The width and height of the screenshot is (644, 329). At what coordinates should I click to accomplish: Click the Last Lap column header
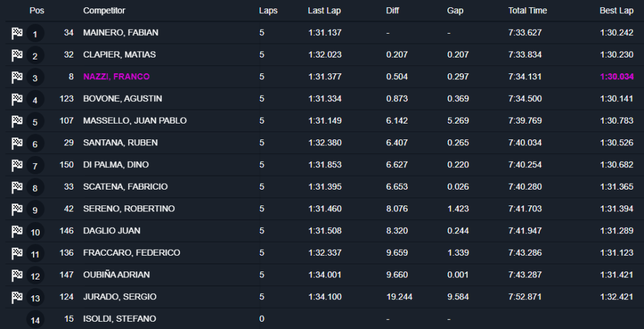tap(324, 11)
